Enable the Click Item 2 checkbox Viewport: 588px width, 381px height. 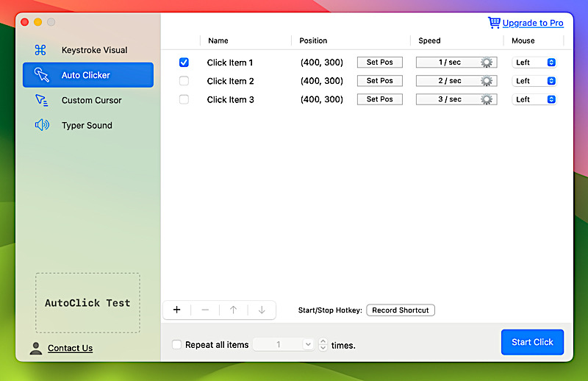pos(184,81)
